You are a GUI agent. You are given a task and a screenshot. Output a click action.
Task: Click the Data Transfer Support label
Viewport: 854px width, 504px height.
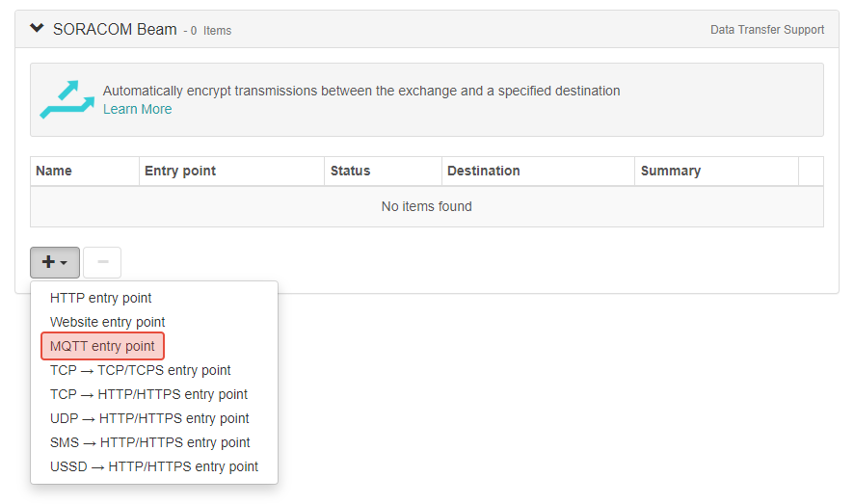click(x=766, y=30)
